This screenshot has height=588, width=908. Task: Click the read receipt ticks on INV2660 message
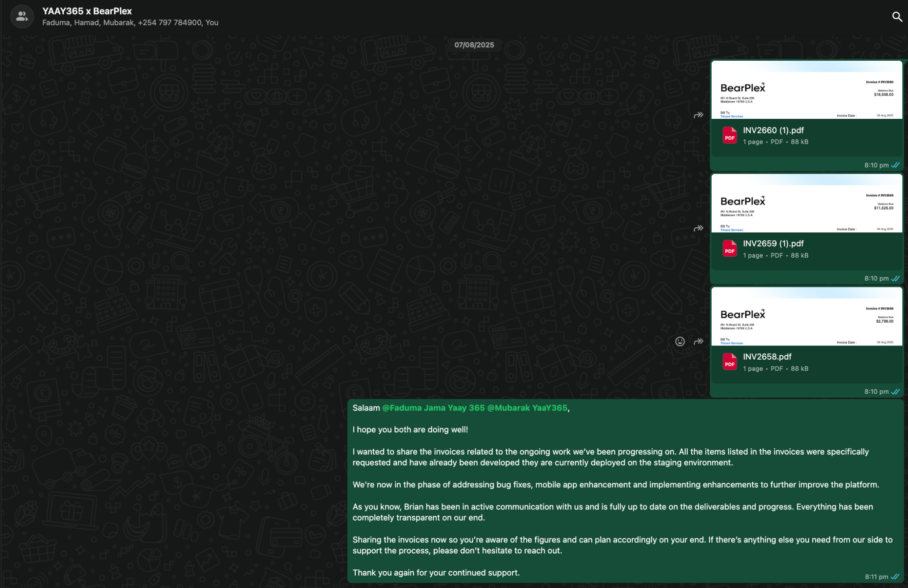coord(895,165)
